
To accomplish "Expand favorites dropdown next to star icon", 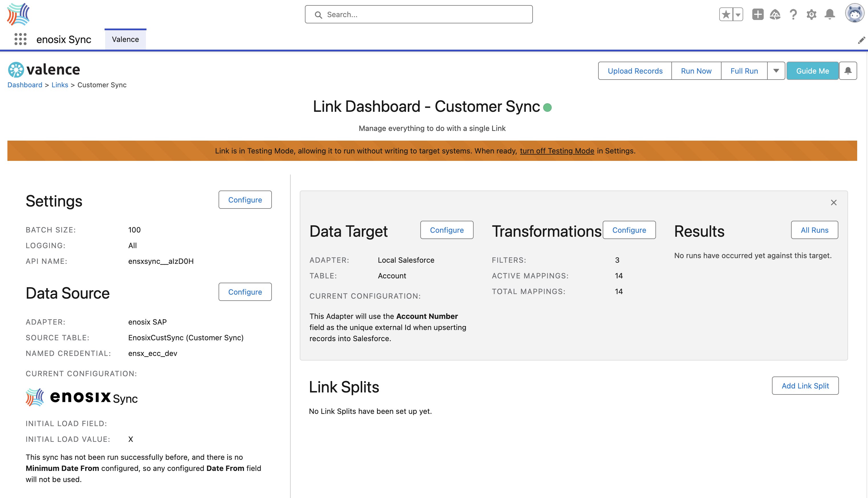I will (x=737, y=14).
